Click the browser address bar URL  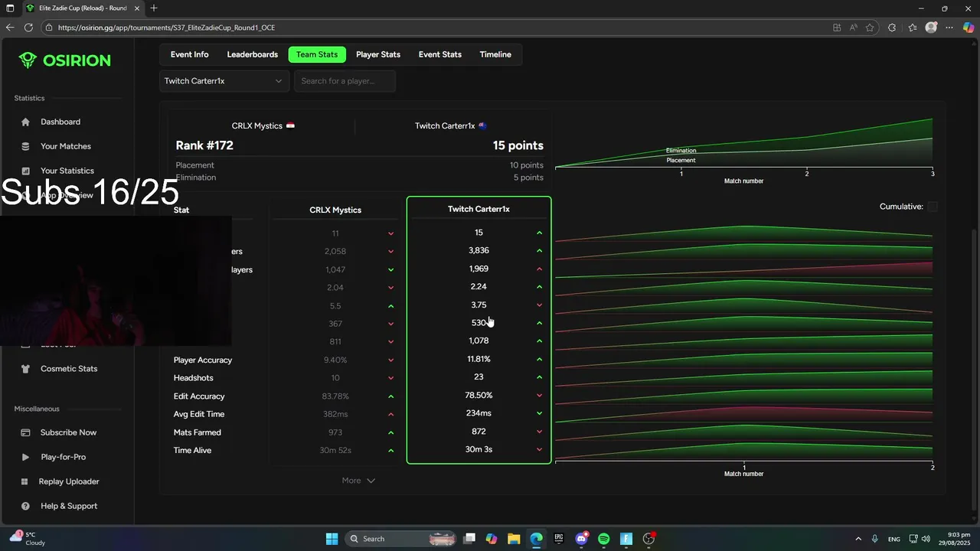tap(166, 28)
